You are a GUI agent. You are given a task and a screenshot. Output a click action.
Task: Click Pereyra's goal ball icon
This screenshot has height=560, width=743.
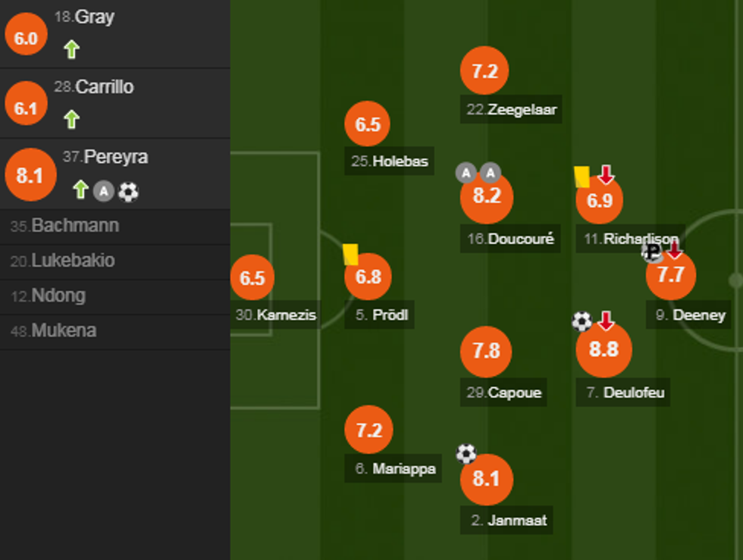(x=128, y=192)
